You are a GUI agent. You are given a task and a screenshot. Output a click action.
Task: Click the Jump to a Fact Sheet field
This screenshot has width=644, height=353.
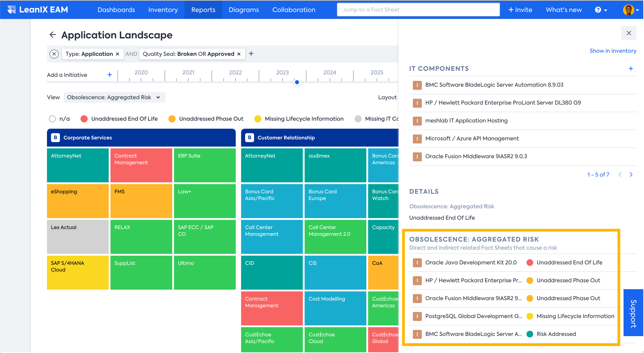pyautogui.click(x=418, y=10)
